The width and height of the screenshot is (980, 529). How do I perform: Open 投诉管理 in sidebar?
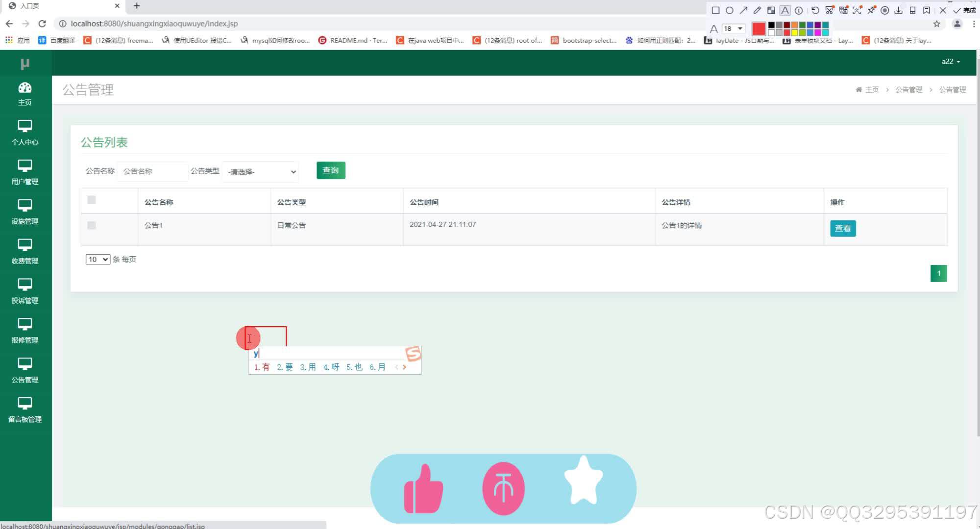click(x=25, y=291)
